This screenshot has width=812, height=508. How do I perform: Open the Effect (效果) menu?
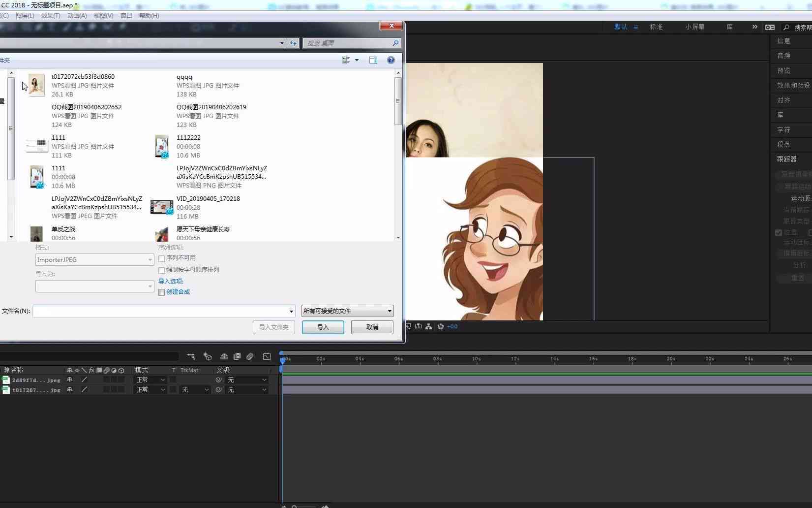tap(51, 16)
